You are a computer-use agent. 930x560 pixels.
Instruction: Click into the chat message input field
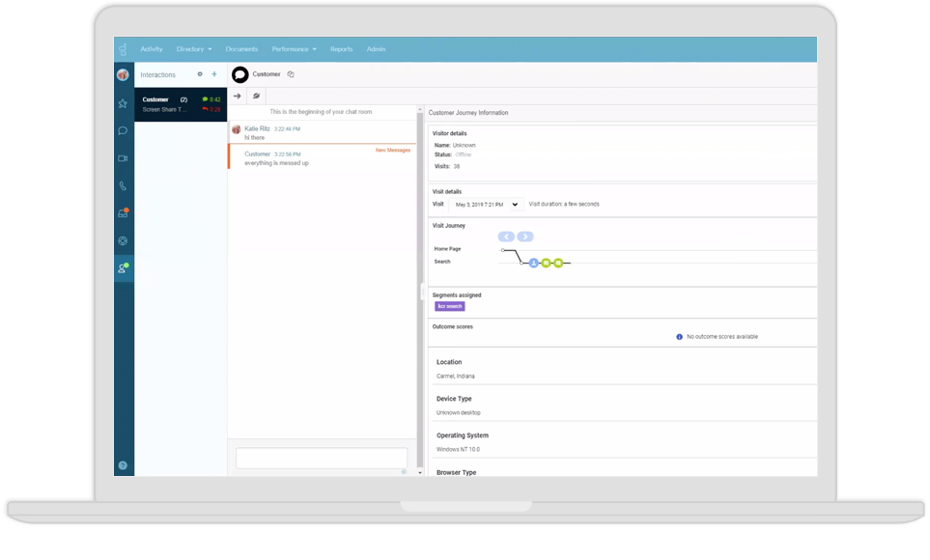point(322,458)
